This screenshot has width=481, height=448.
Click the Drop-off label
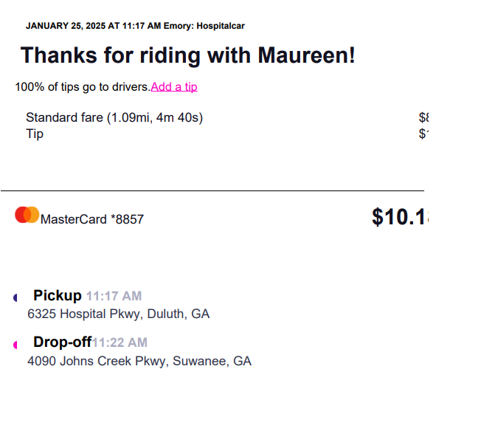[x=62, y=342]
